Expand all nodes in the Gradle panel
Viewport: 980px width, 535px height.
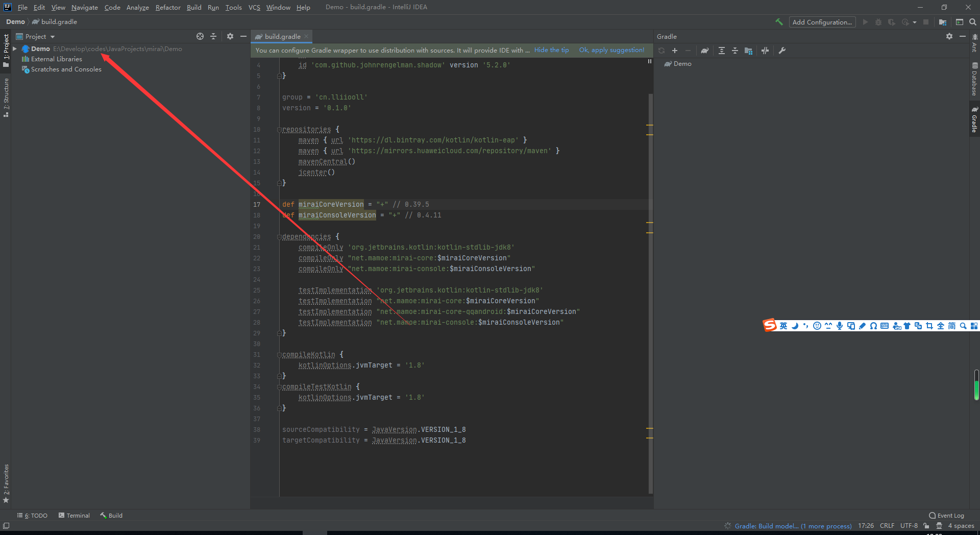pyautogui.click(x=721, y=51)
